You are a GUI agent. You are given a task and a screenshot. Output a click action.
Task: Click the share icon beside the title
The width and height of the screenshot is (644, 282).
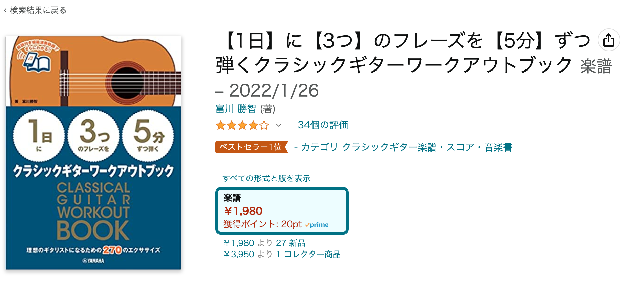click(608, 40)
